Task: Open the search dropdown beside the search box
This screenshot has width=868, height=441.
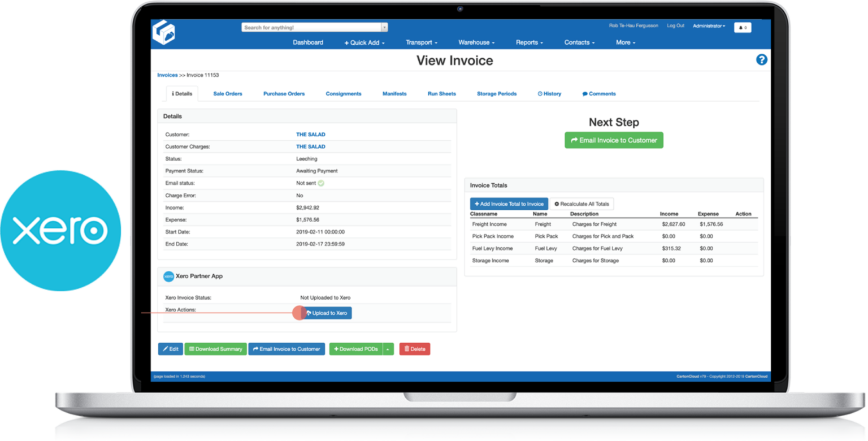Action: pyautogui.click(x=385, y=27)
